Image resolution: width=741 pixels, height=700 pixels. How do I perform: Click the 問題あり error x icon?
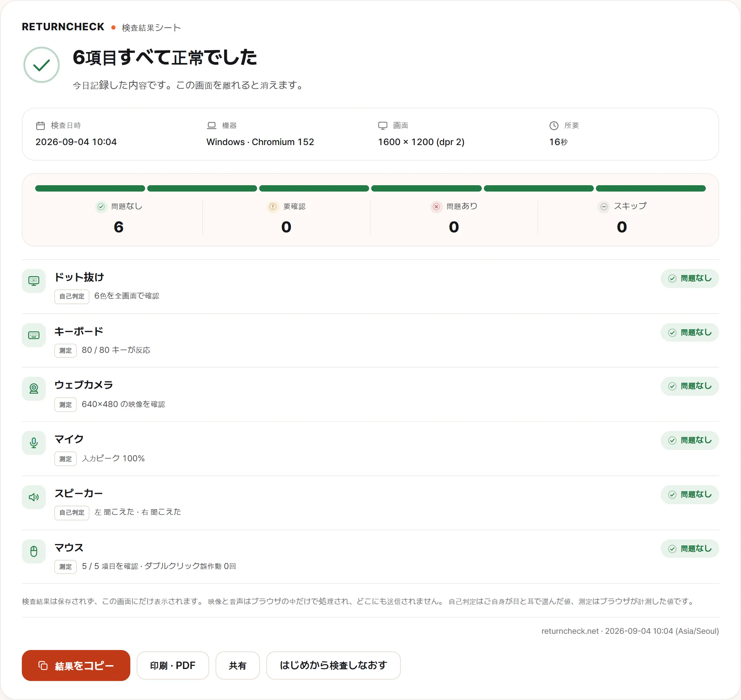pyautogui.click(x=436, y=206)
